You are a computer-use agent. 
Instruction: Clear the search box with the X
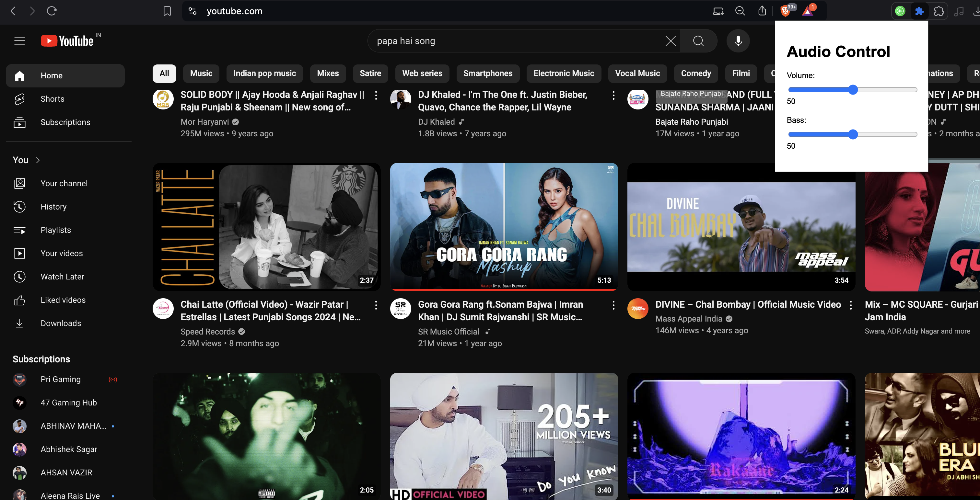click(670, 41)
